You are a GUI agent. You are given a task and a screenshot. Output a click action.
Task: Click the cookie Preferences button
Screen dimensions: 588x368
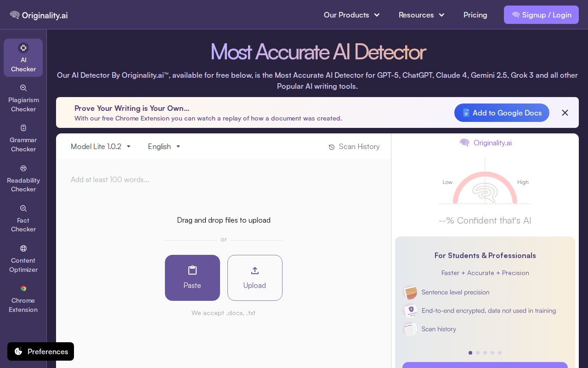tap(40, 351)
